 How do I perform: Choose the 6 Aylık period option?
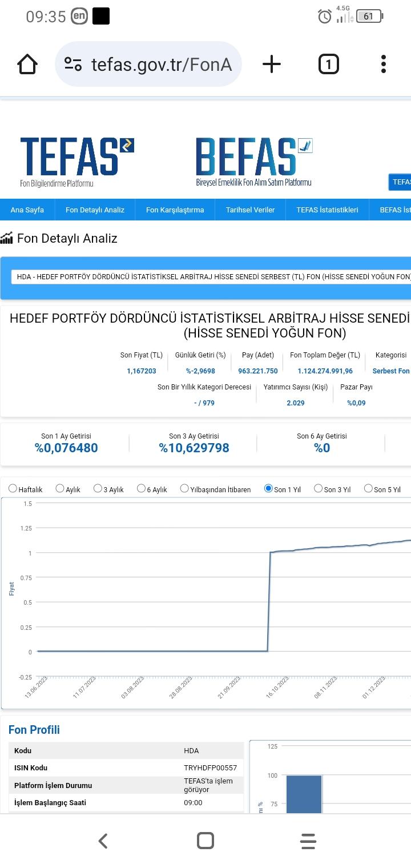click(x=141, y=488)
